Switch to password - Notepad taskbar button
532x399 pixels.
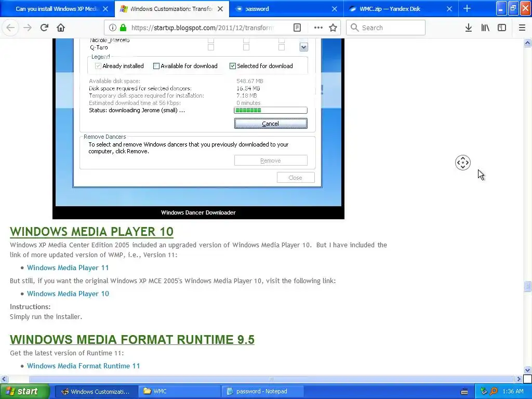tap(262, 392)
